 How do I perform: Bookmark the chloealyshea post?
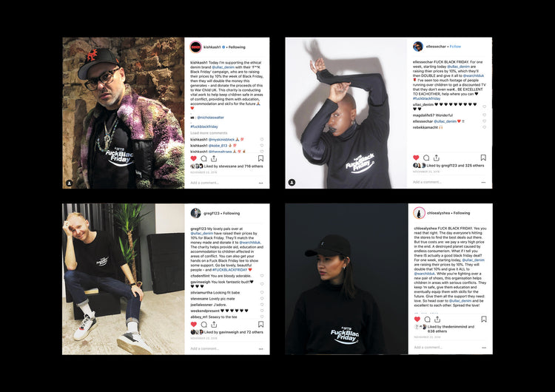click(x=484, y=319)
